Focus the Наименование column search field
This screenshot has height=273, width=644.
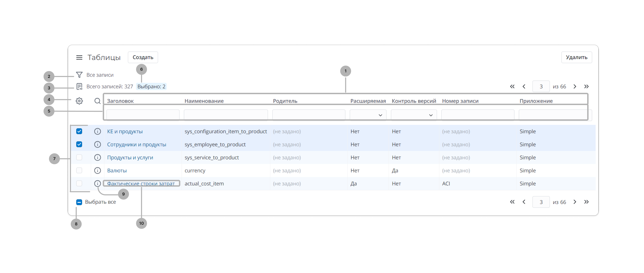pos(226,115)
